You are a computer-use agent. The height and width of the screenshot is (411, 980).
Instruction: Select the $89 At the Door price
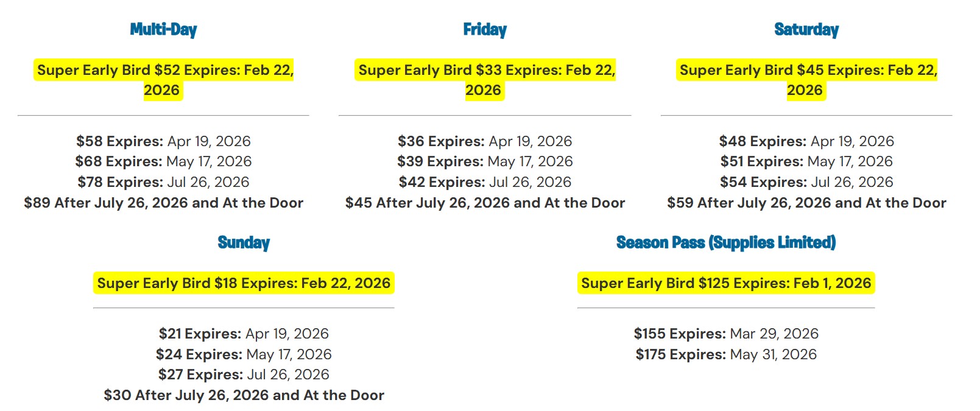pyautogui.click(x=163, y=203)
